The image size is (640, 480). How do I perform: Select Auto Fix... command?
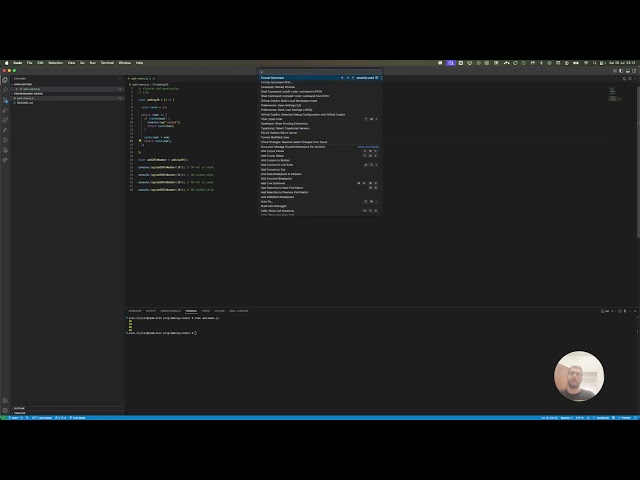[x=320, y=202]
